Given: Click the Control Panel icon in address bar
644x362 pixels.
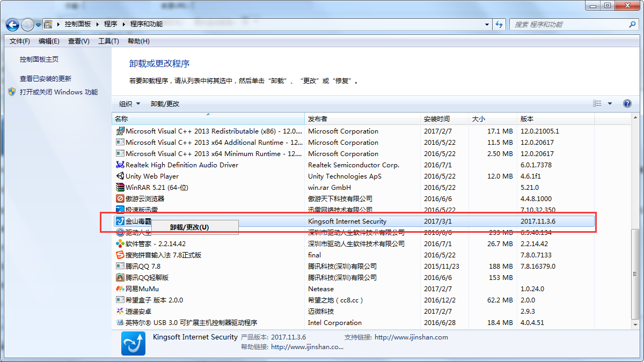Looking at the screenshot, I should 48,24.
